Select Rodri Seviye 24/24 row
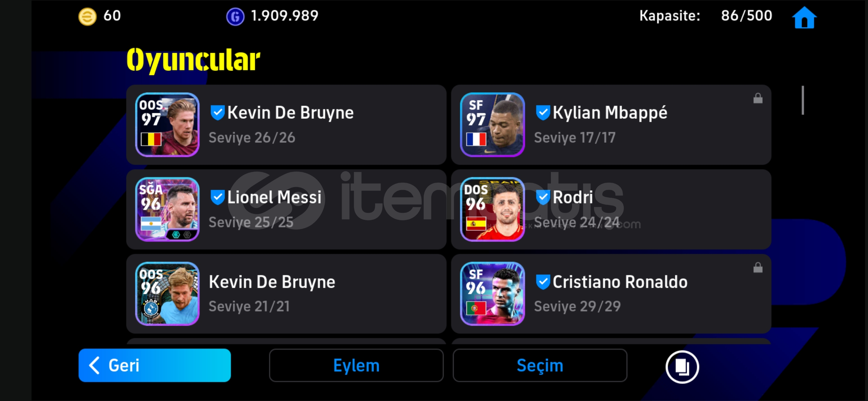Viewport: 868px width, 401px height. [x=611, y=209]
